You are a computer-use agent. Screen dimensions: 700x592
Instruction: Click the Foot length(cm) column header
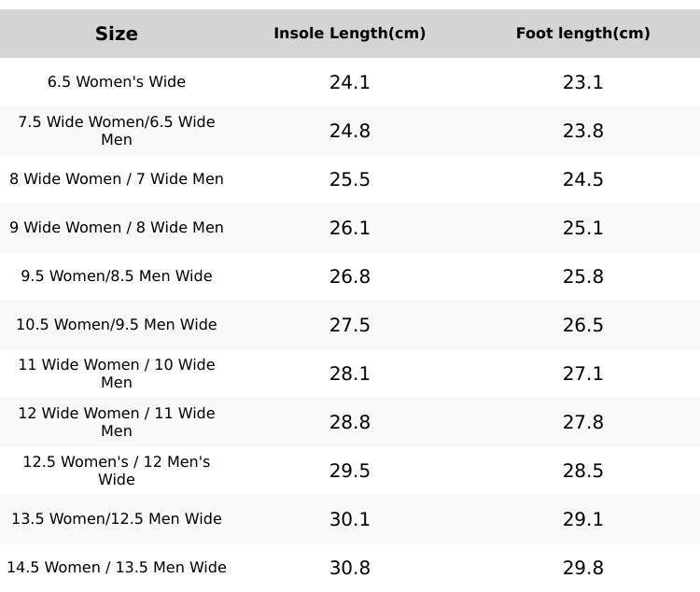click(582, 34)
